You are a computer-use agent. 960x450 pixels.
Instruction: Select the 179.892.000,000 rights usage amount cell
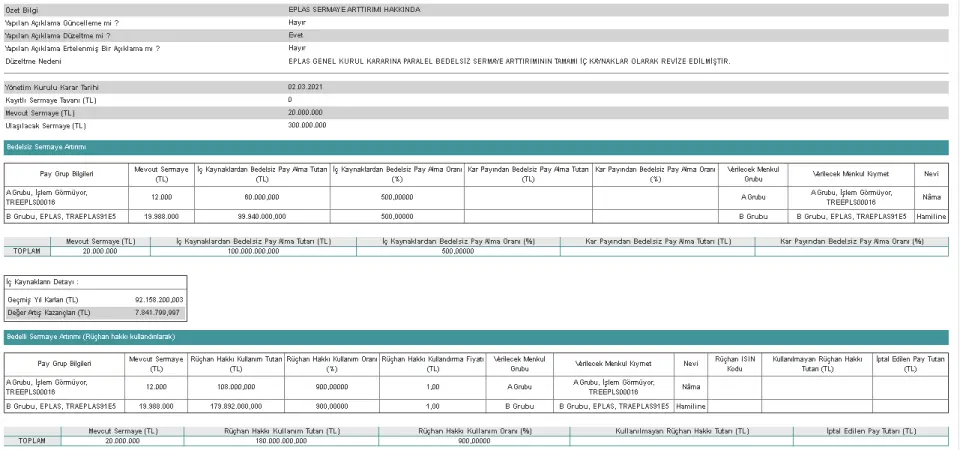pos(236,407)
